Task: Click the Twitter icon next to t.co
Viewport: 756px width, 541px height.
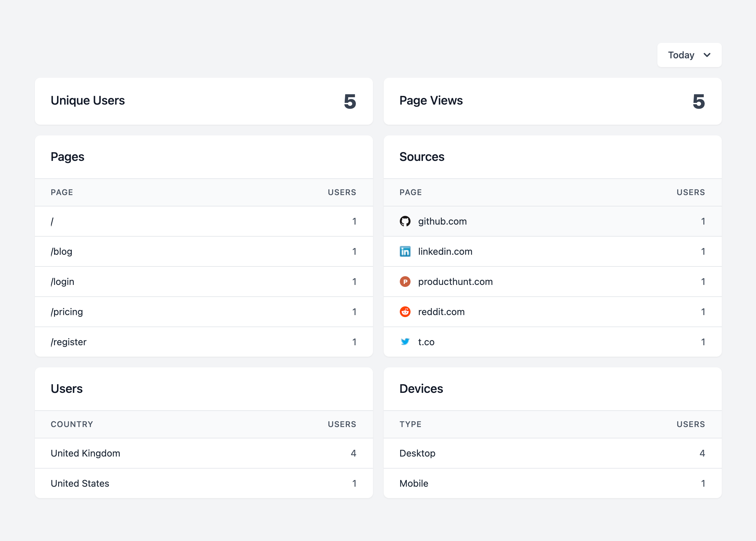Action: [406, 342]
